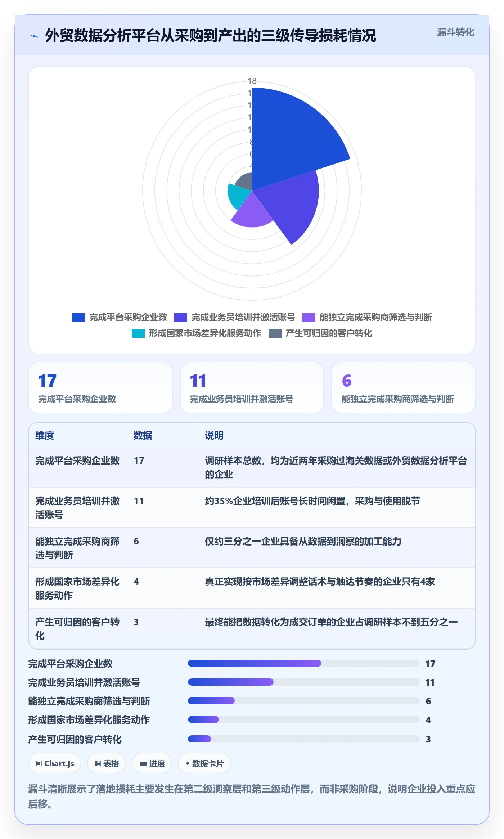This screenshot has width=504, height=839.
Task: Click the 说明 column header
Action: pos(214,435)
